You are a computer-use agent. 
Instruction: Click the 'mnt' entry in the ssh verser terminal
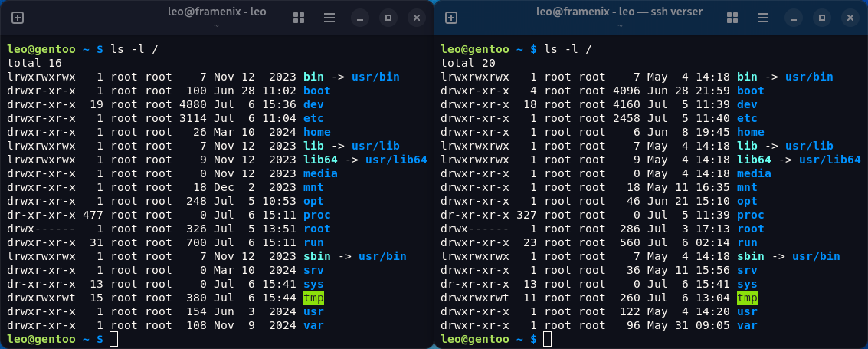(747, 187)
